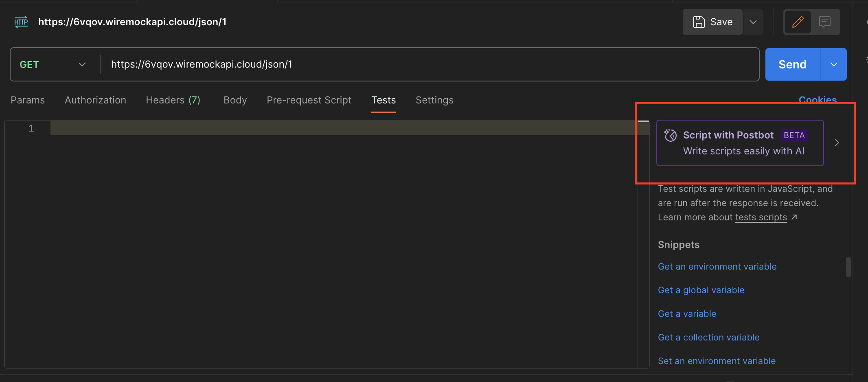The width and height of the screenshot is (868, 382).
Task: Open the external link arrow after tests scripts
Action: (x=794, y=217)
